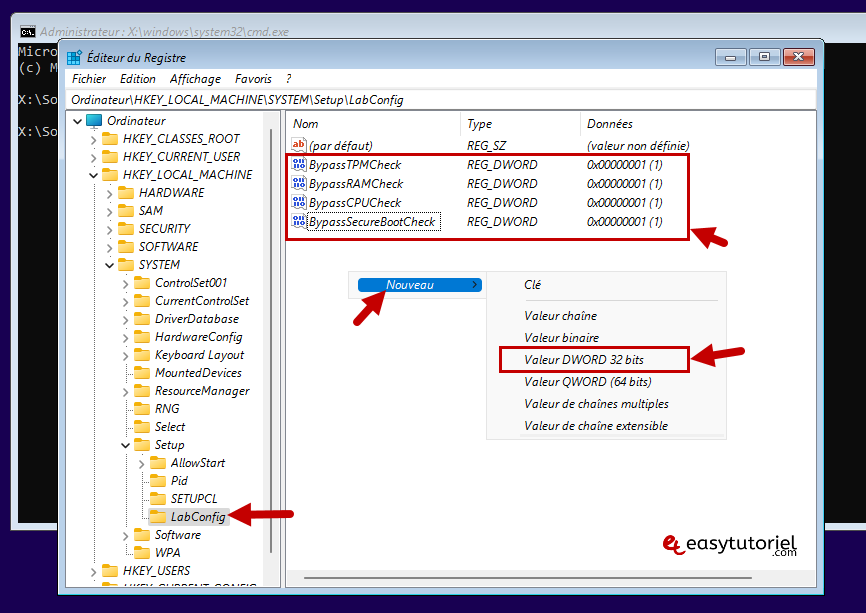Click the BypassCPUCheck DWORD value icon
Screen dimensions: 866x613
pos(298,203)
